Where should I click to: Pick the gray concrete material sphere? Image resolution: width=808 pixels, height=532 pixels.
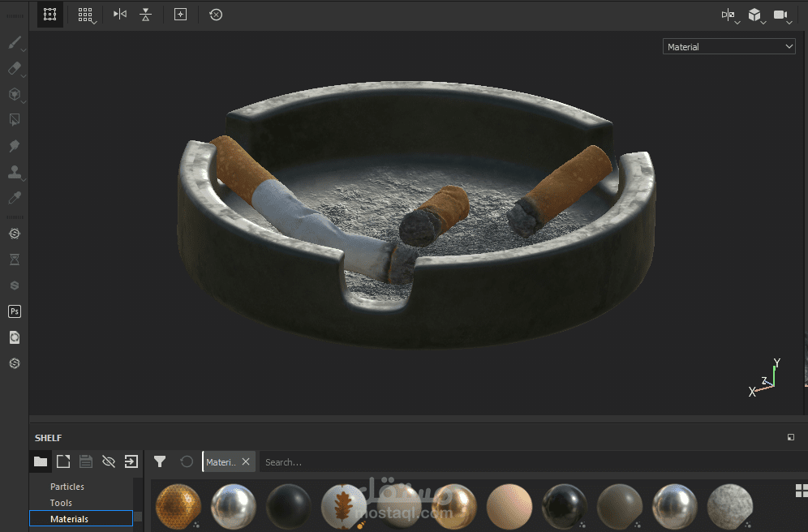pyautogui.click(x=729, y=507)
